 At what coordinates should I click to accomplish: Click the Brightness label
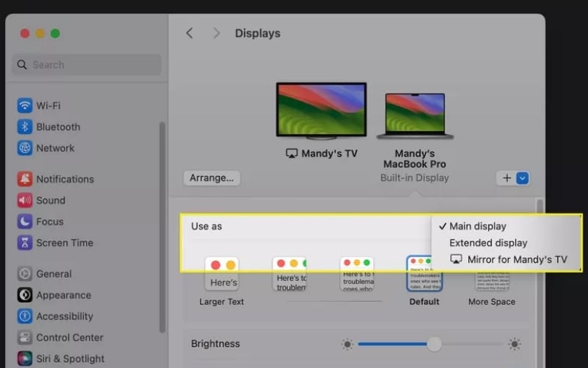pyautogui.click(x=215, y=344)
